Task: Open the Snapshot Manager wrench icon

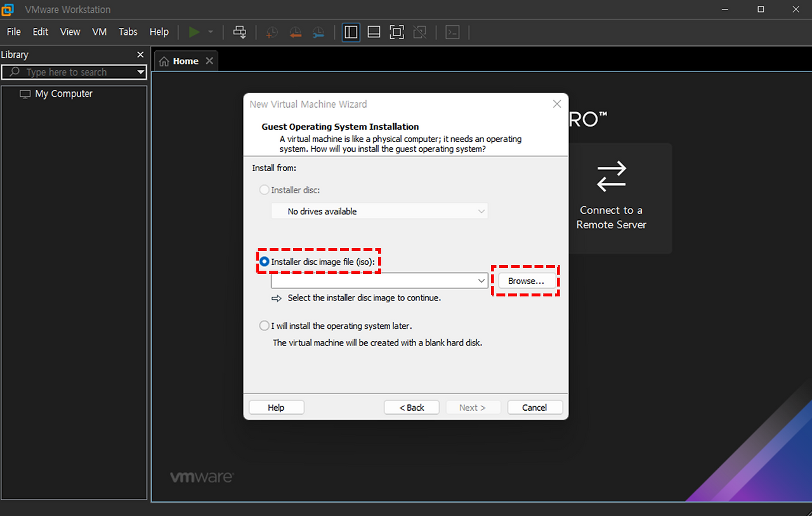Action: [318, 32]
